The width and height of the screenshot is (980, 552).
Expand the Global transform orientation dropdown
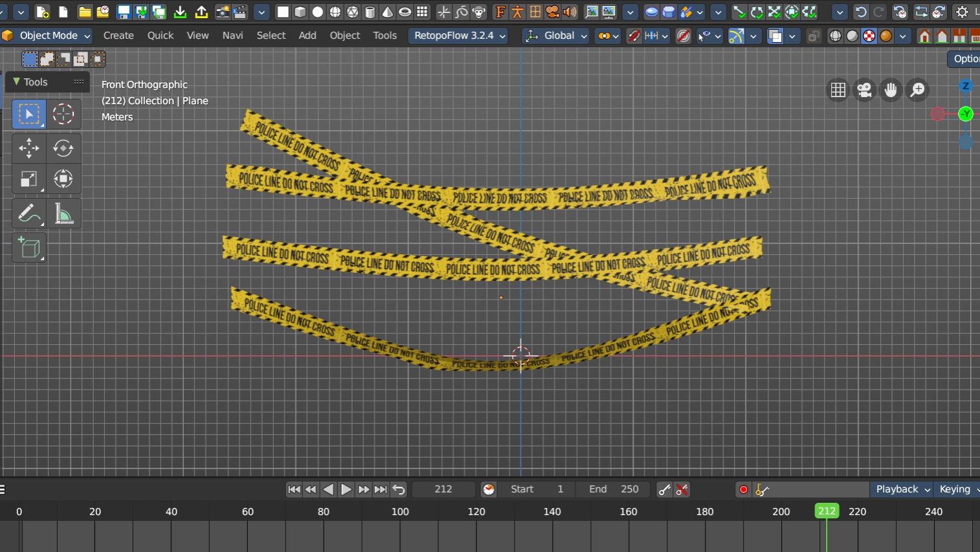557,36
